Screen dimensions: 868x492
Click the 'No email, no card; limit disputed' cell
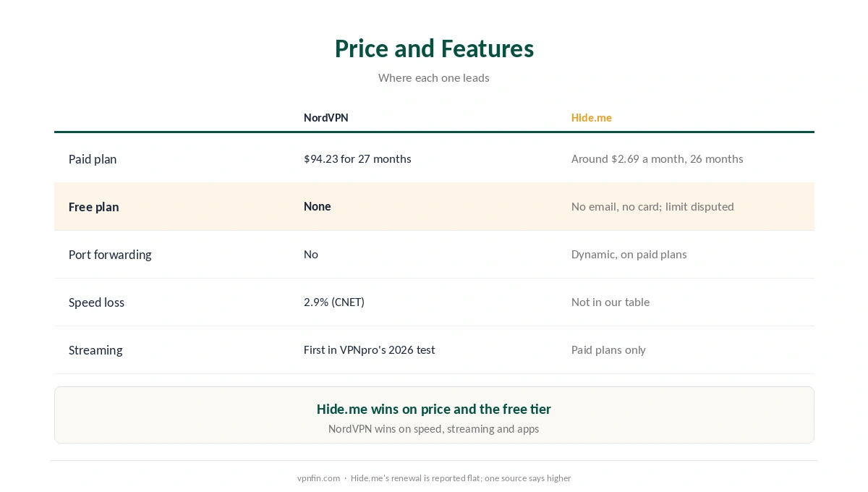click(x=652, y=206)
